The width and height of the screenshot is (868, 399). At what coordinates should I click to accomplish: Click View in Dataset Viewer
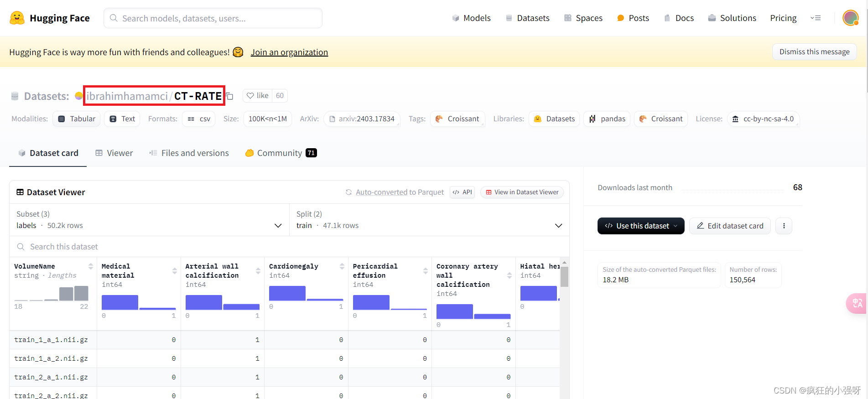pos(522,192)
